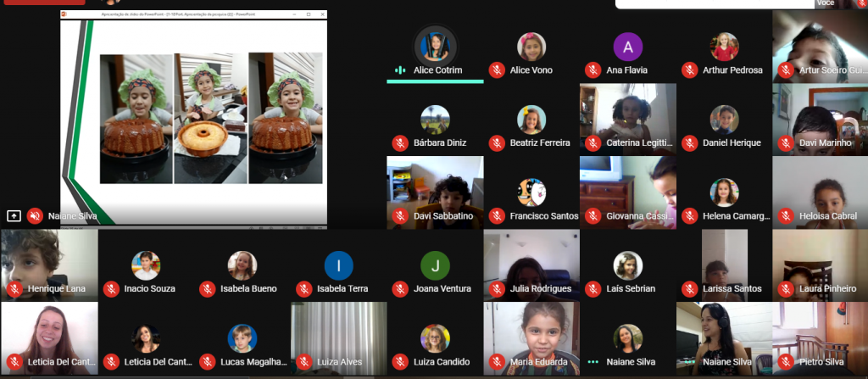
Task: Click the audio indicator beside Alice Cotrim
Action: point(400,70)
